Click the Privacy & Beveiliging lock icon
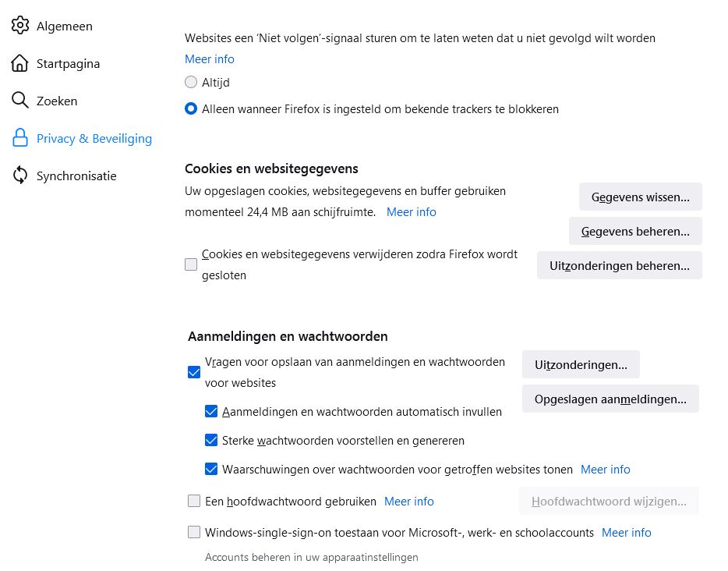This screenshot has width=728, height=571. click(19, 138)
